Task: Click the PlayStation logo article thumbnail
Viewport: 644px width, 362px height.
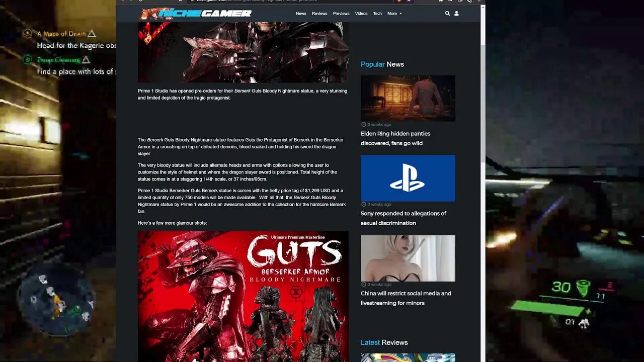Action: click(x=408, y=178)
